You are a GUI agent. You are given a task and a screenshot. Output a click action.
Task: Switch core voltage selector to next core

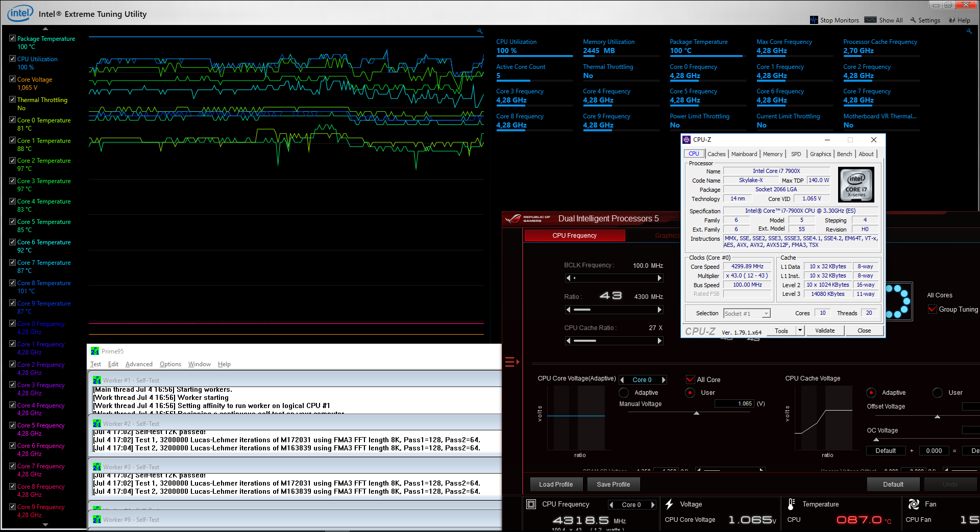[x=664, y=380]
